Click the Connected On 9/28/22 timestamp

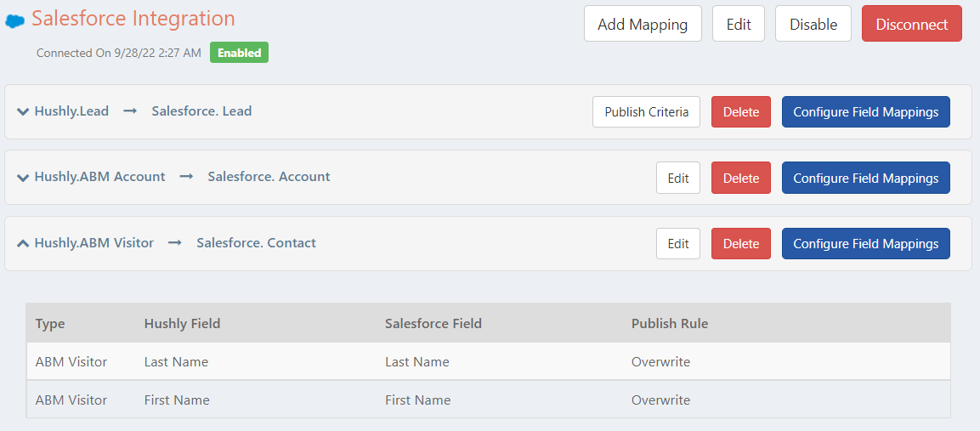pyautogui.click(x=119, y=54)
